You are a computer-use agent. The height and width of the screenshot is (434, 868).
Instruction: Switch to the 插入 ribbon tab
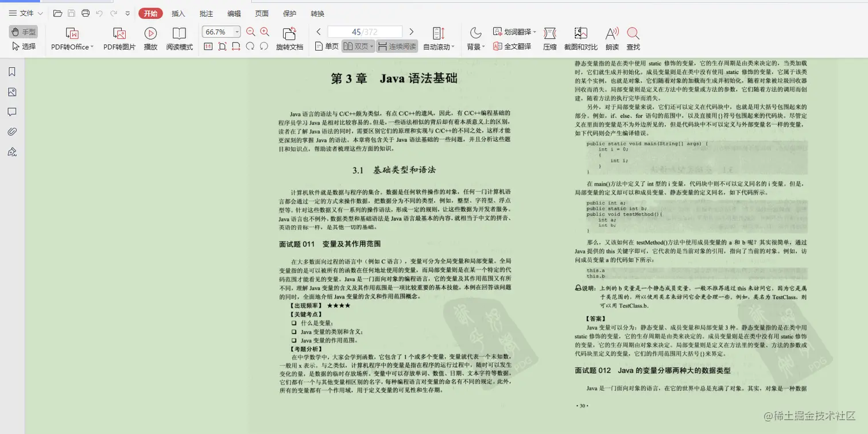tap(179, 13)
